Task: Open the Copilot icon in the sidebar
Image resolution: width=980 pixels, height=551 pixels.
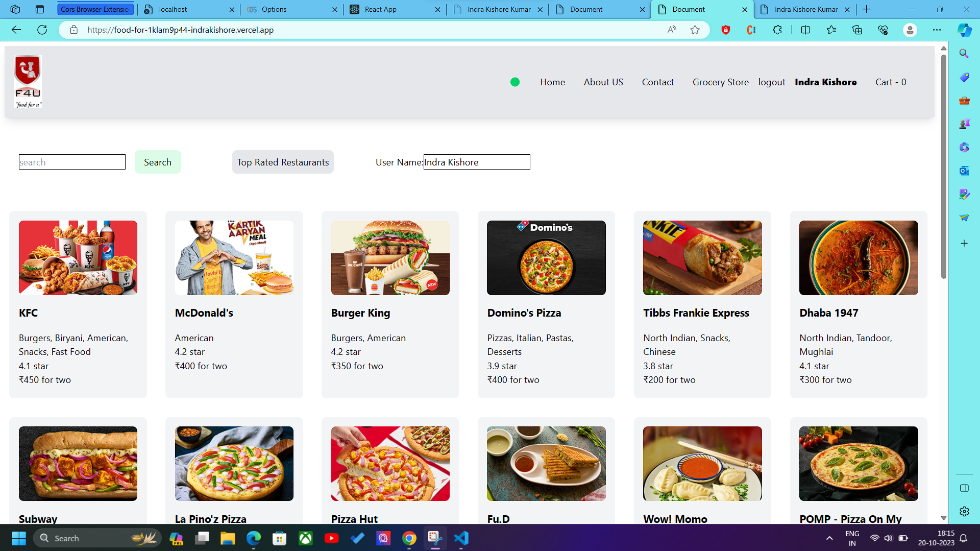Action: point(964,30)
